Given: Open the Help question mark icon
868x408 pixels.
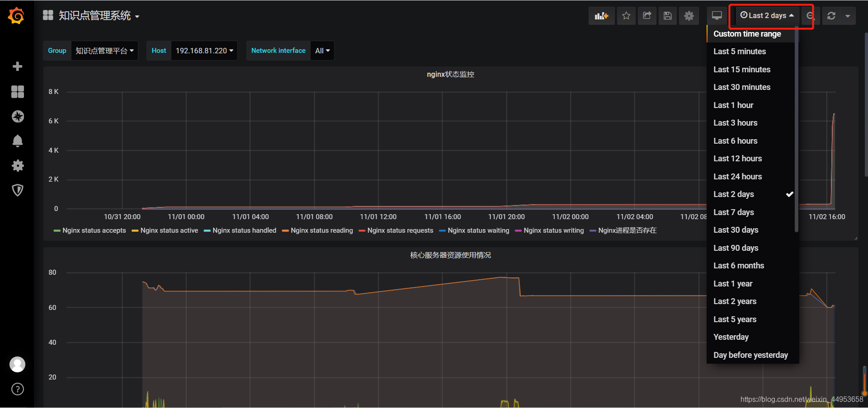Looking at the screenshot, I should pyautogui.click(x=18, y=389).
